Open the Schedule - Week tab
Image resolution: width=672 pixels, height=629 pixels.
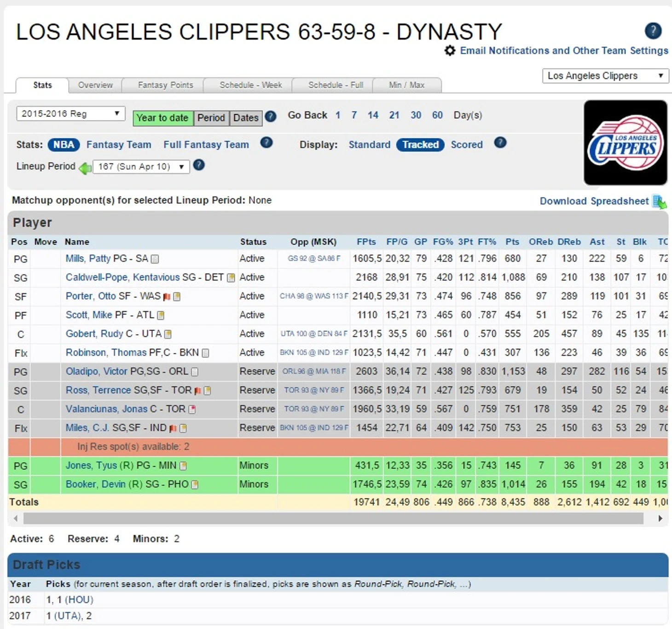click(x=251, y=85)
